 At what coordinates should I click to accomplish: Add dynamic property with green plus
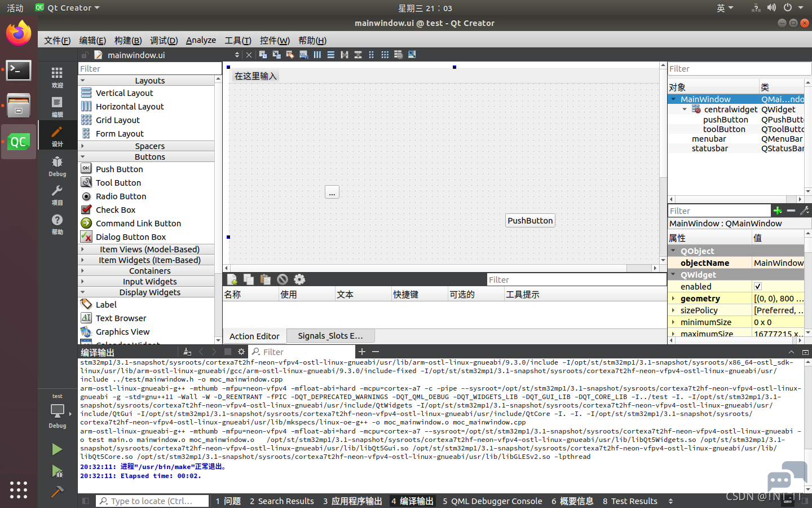tap(778, 211)
